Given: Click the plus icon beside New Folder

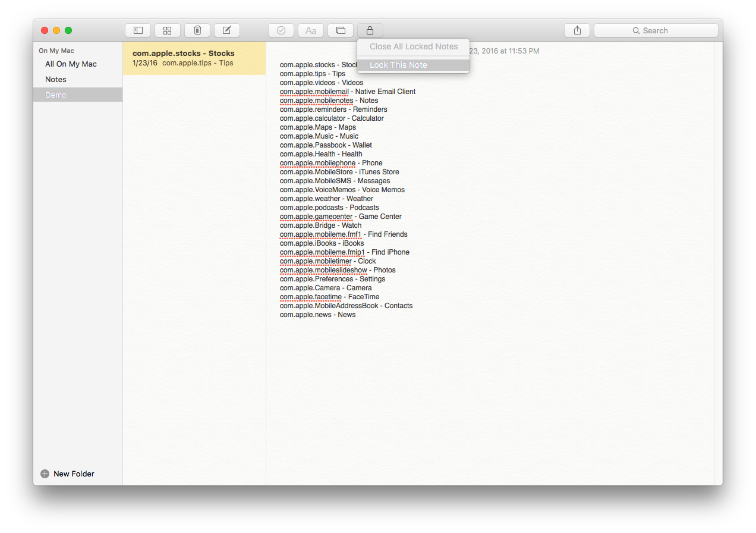Looking at the screenshot, I should click(45, 474).
